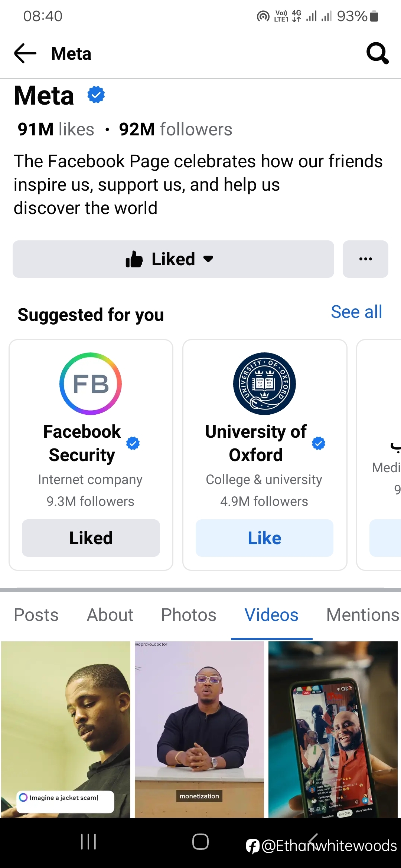Switch to the About tab
This screenshot has width=401, height=868.
[x=110, y=615]
